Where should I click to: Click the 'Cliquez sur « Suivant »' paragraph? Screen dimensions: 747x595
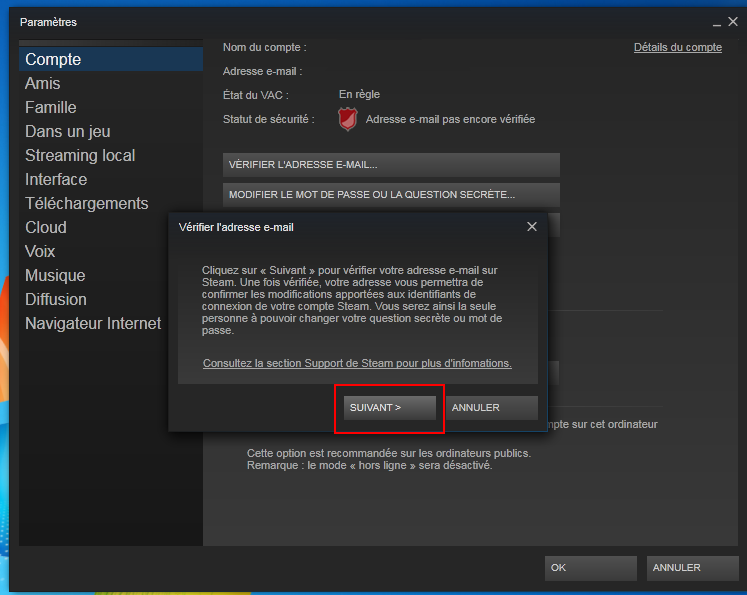[352, 300]
